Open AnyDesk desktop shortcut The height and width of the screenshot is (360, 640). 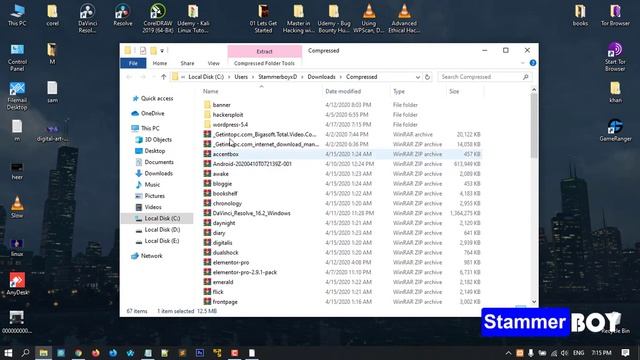click(x=17, y=284)
